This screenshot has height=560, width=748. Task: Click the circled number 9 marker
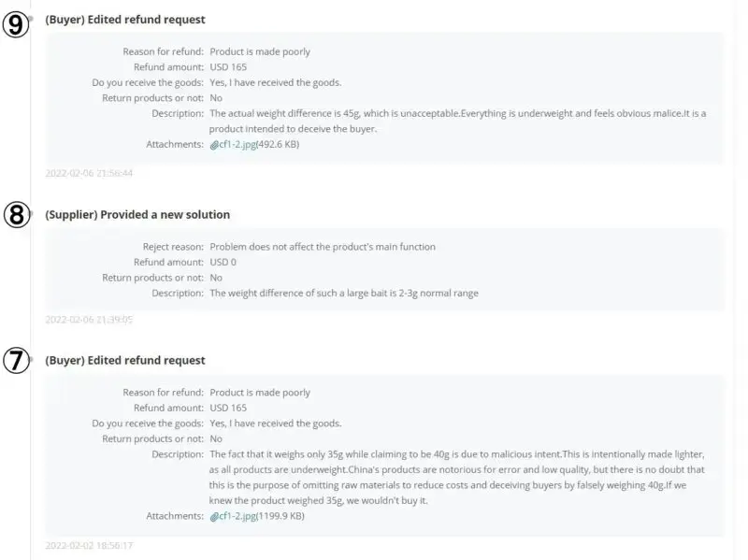pyautogui.click(x=14, y=24)
